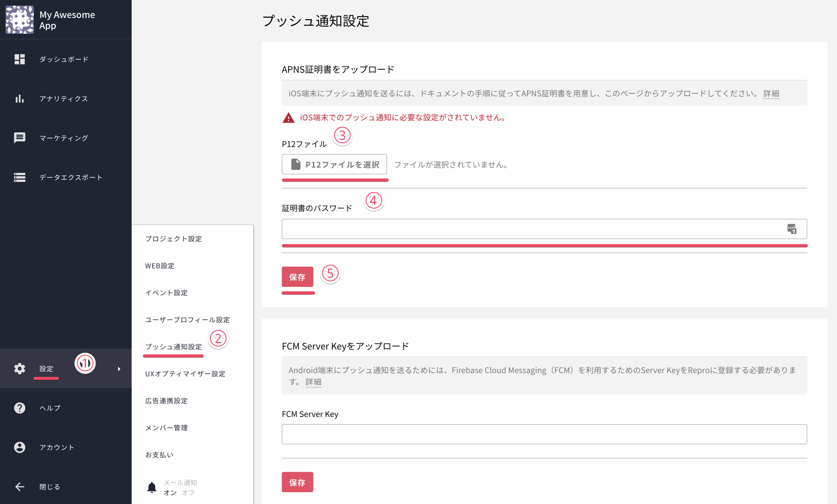Click the red warning triangle icon
837x504 pixels.
(288, 118)
